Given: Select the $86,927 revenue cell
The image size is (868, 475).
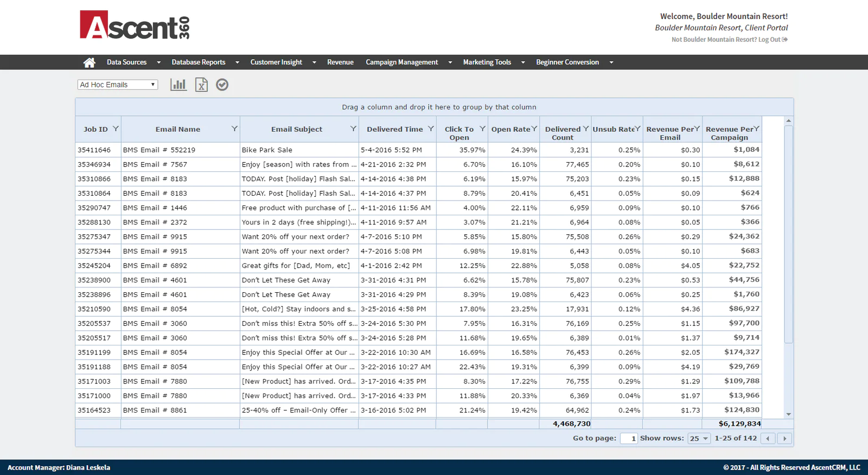Looking at the screenshot, I should click(732, 309).
